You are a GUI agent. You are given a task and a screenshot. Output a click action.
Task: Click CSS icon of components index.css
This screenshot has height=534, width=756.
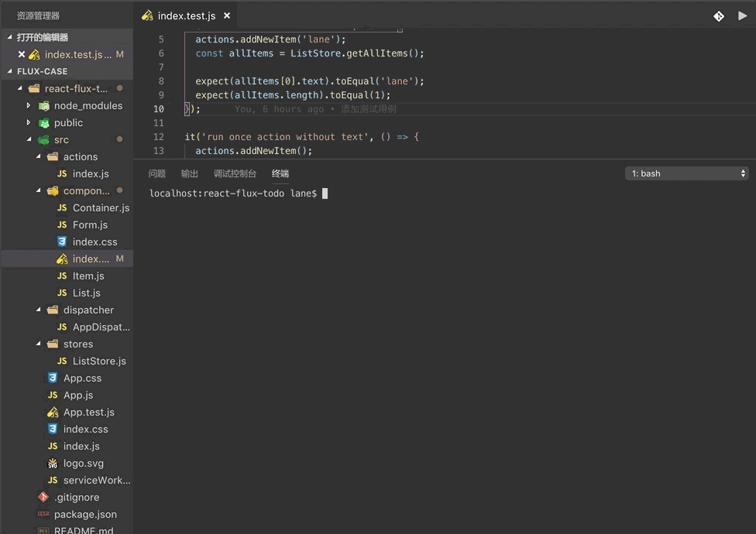tap(62, 241)
